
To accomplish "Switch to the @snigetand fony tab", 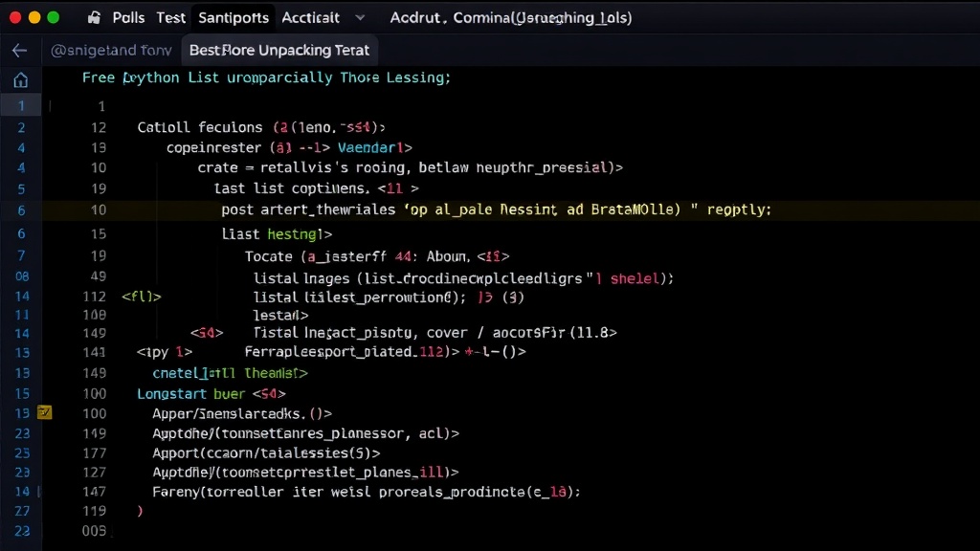I will 111,50.
